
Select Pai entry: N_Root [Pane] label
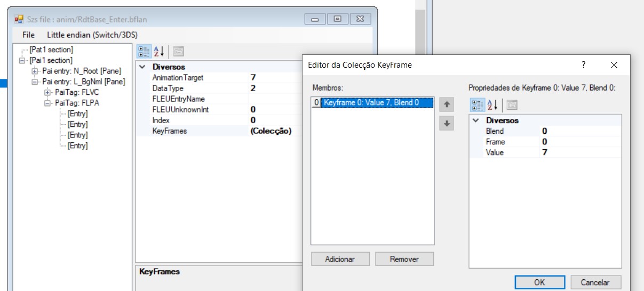(82, 71)
